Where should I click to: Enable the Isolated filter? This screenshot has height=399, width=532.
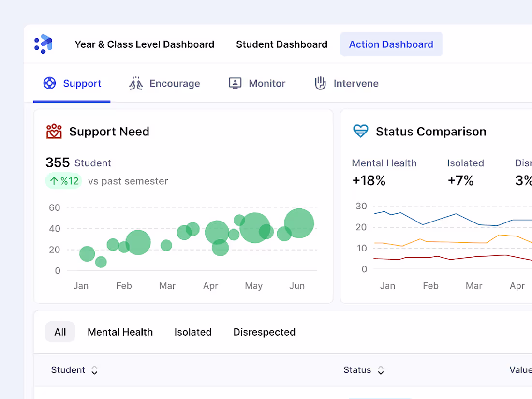[x=192, y=332]
